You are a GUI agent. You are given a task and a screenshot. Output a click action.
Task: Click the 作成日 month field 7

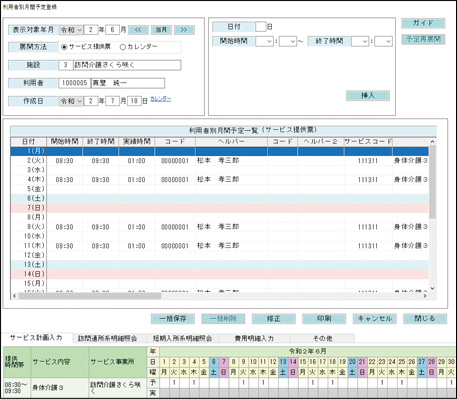(112, 101)
